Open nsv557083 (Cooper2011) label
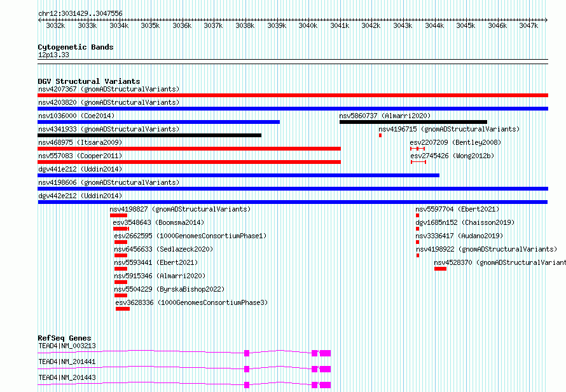The height and width of the screenshot is (392, 566). 80,156
